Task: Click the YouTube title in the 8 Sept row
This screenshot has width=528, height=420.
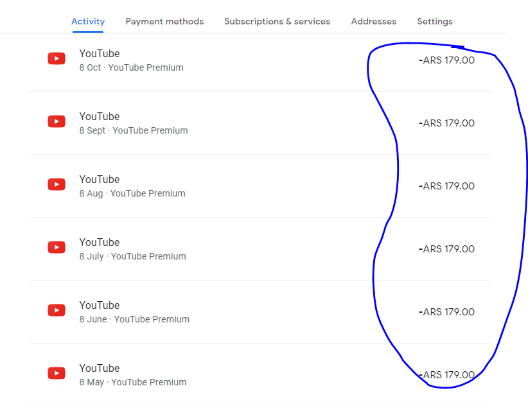Action: coord(100,116)
